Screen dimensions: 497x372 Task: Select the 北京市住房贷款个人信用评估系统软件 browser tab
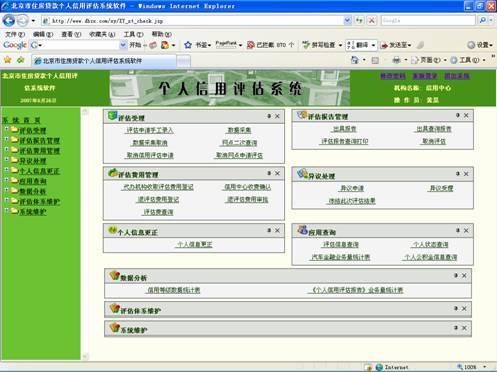click(104, 61)
